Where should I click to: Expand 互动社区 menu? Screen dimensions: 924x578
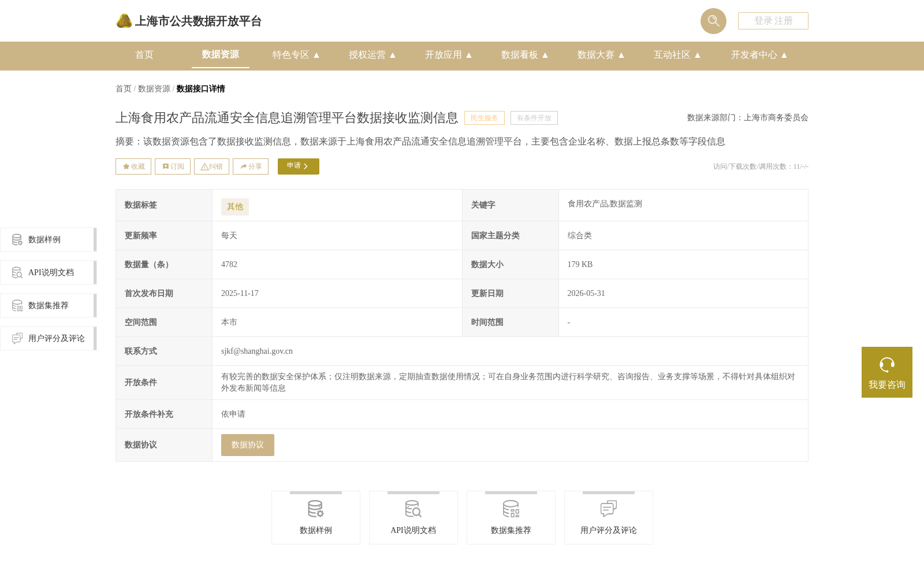point(677,55)
